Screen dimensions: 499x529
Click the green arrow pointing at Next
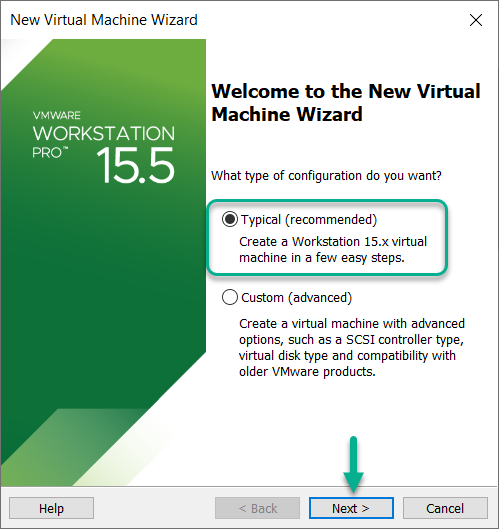tap(353, 465)
